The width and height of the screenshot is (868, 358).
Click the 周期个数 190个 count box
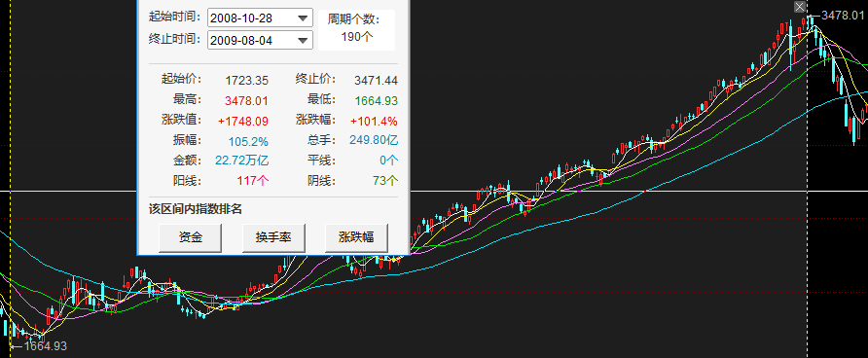point(357,29)
